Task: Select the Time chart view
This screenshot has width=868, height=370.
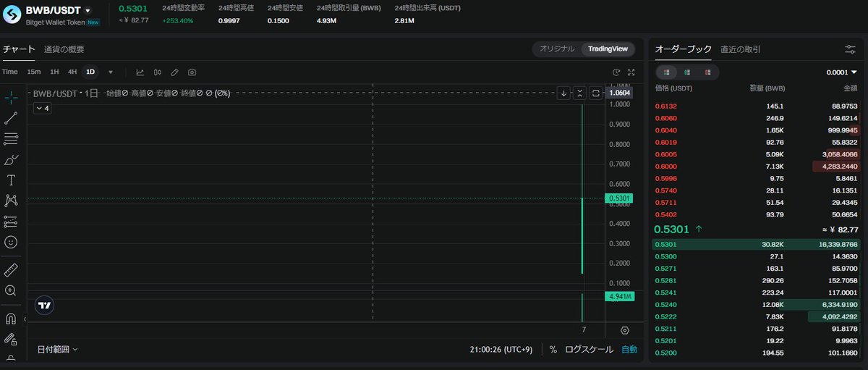Action: click(9, 72)
